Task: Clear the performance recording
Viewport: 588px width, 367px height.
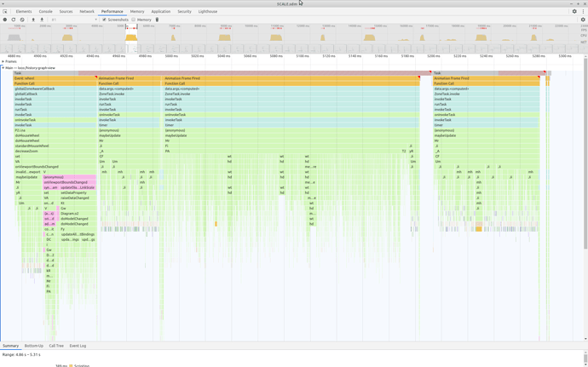Action: 22,20
